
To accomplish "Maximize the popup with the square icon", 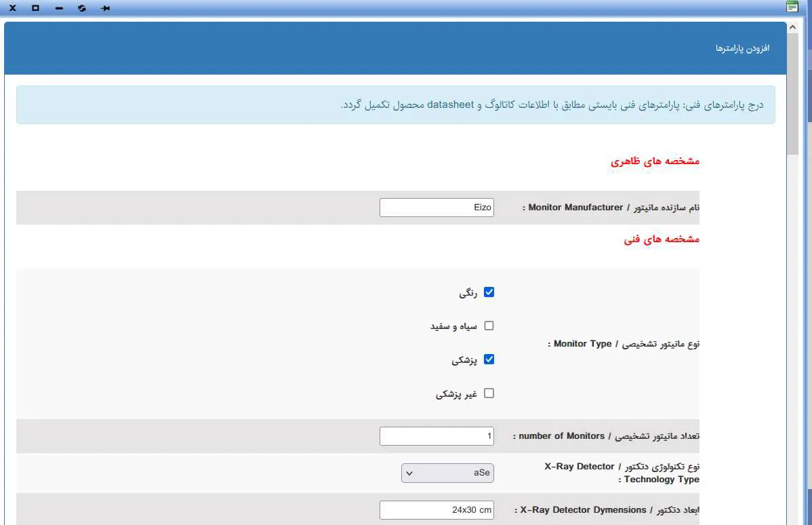I will [35, 8].
